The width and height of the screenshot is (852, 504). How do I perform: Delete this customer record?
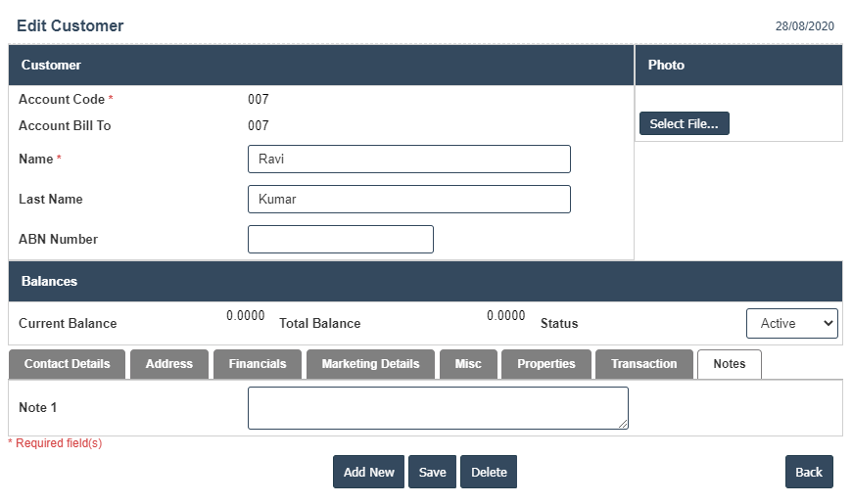(x=489, y=472)
